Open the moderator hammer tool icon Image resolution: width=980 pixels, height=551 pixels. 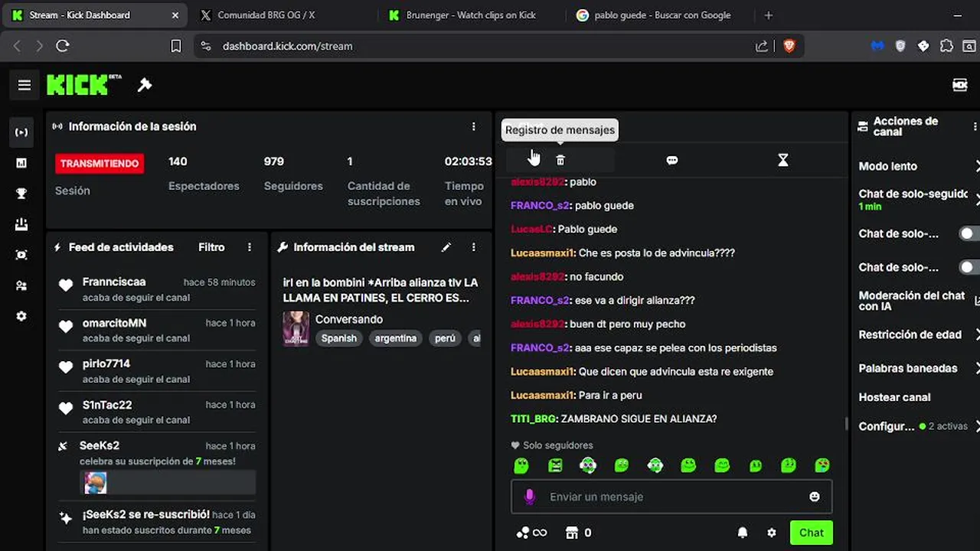tap(144, 85)
